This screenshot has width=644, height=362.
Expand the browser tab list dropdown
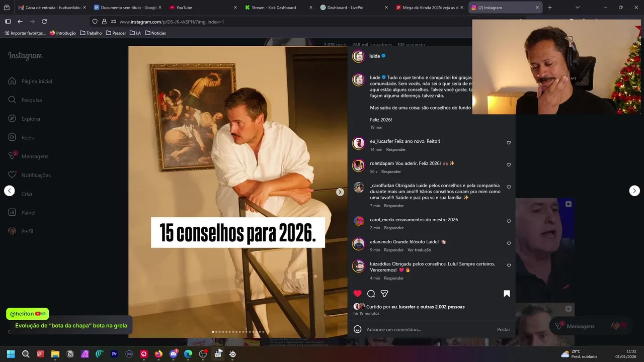click(577, 8)
